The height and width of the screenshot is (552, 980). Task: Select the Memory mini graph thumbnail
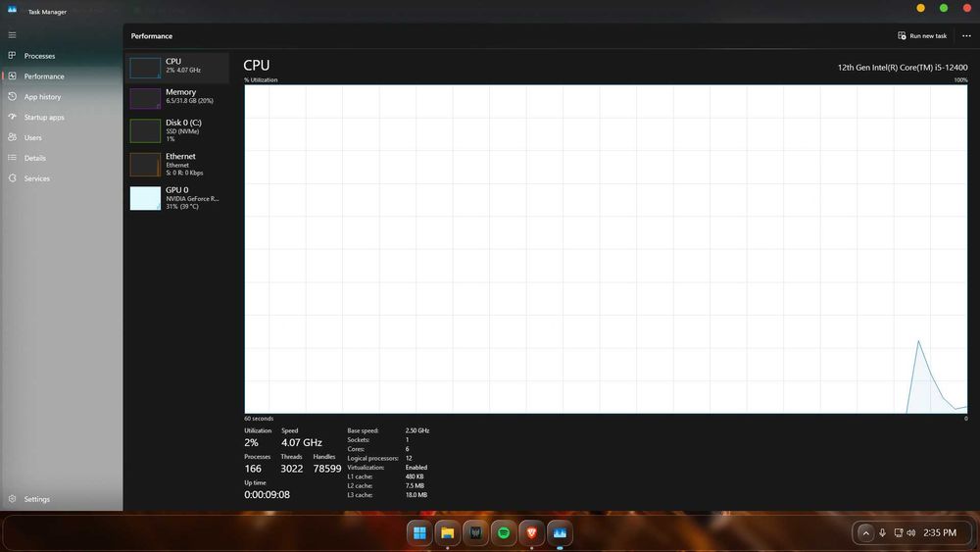tap(145, 98)
